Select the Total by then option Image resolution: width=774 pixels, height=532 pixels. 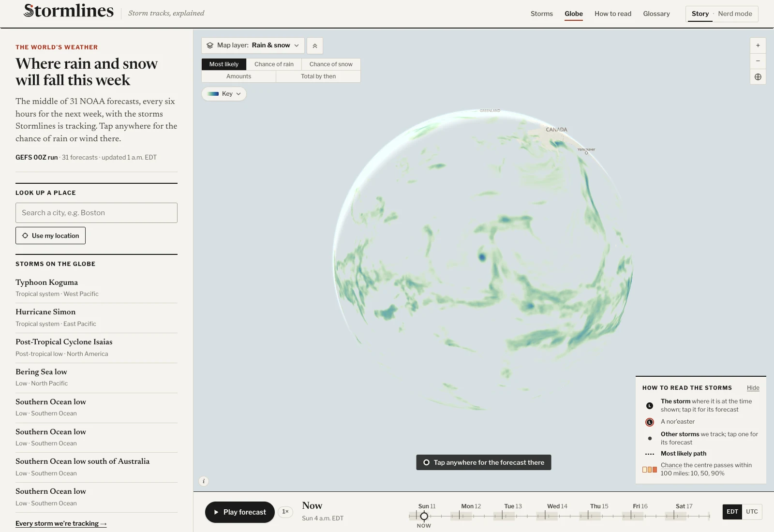318,76
